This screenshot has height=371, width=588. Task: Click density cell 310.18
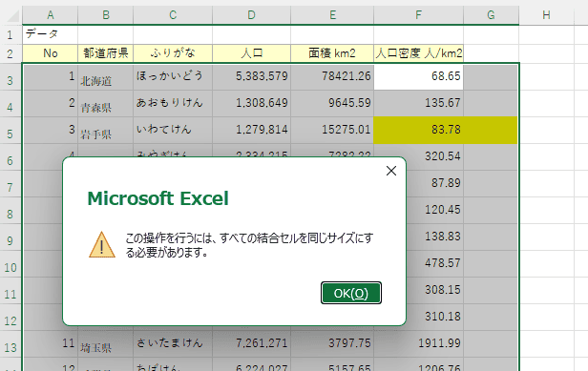pyautogui.click(x=435, y=317)
